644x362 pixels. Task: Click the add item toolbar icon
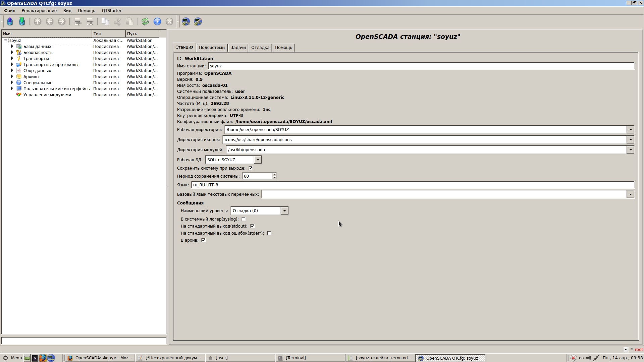[x=78, y=22]
